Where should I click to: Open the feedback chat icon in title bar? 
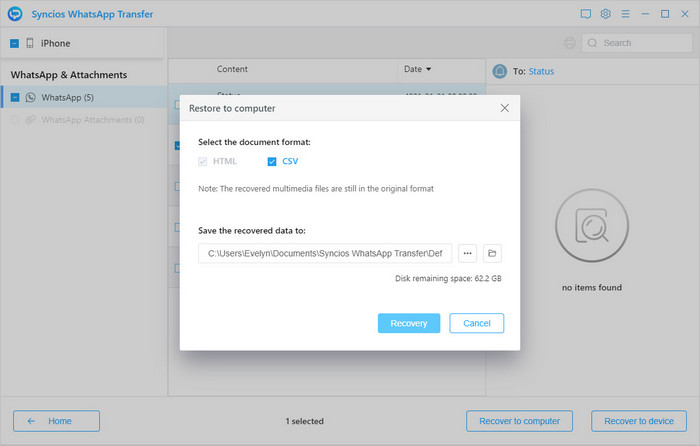click(x=586, y=14)
